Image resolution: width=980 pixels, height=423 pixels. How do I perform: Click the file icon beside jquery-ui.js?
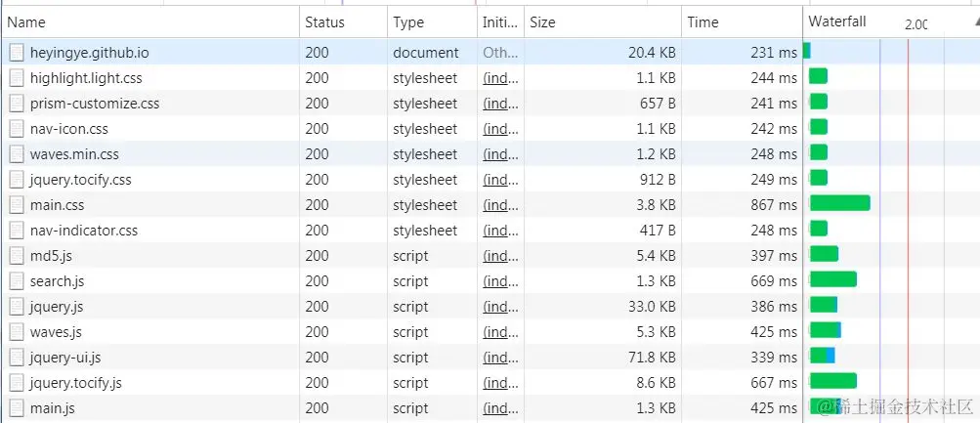(18, 358)
